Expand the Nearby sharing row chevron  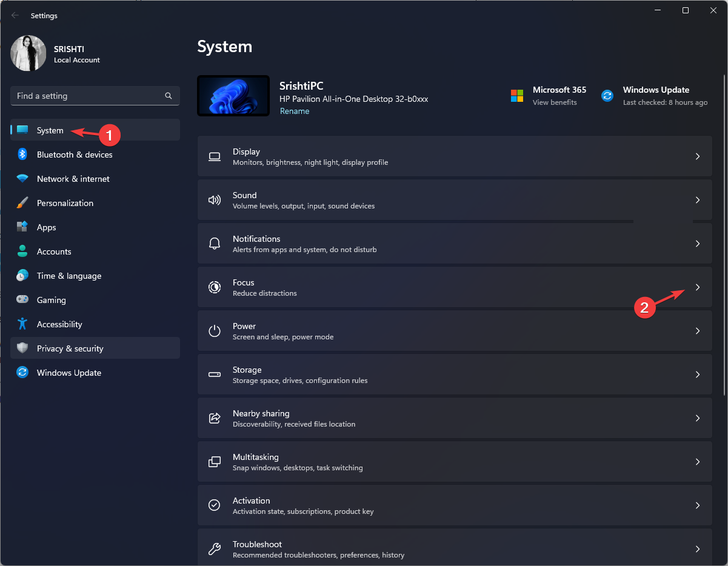point(698,418)
